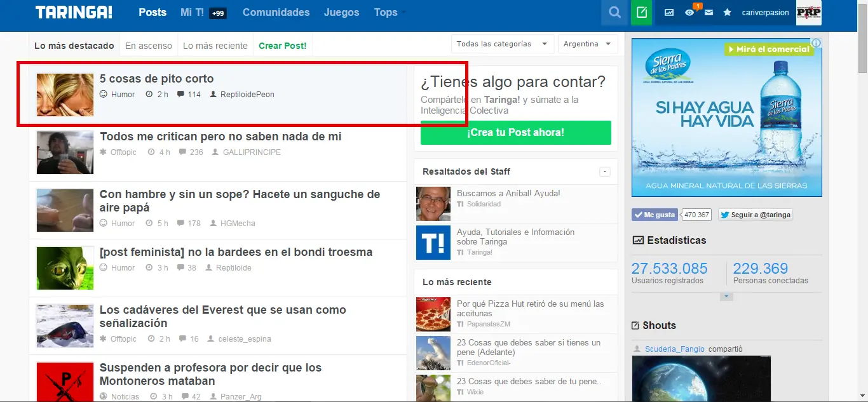Click 'Seguir a @taringa' button

pos(756,215)
